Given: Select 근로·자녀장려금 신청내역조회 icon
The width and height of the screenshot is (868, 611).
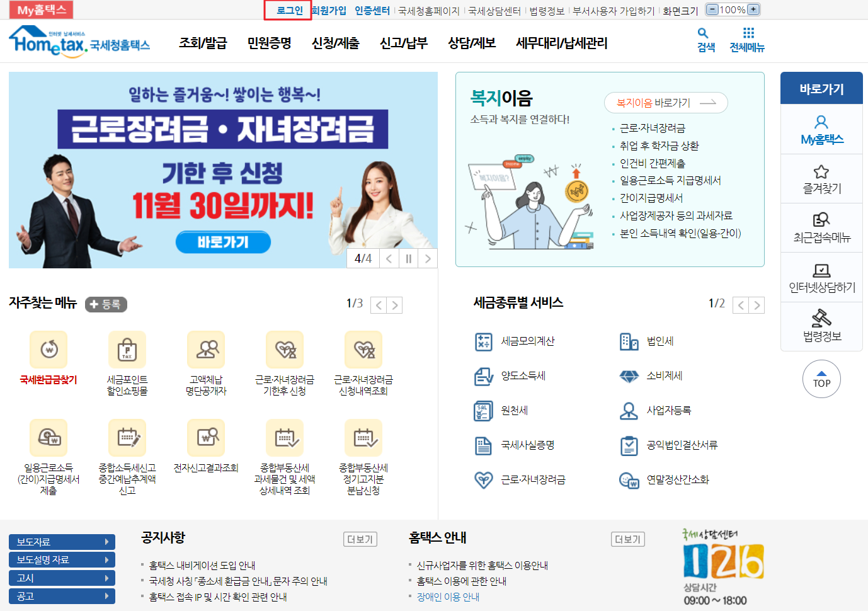Looking at the screenshot, I should 363,350.
